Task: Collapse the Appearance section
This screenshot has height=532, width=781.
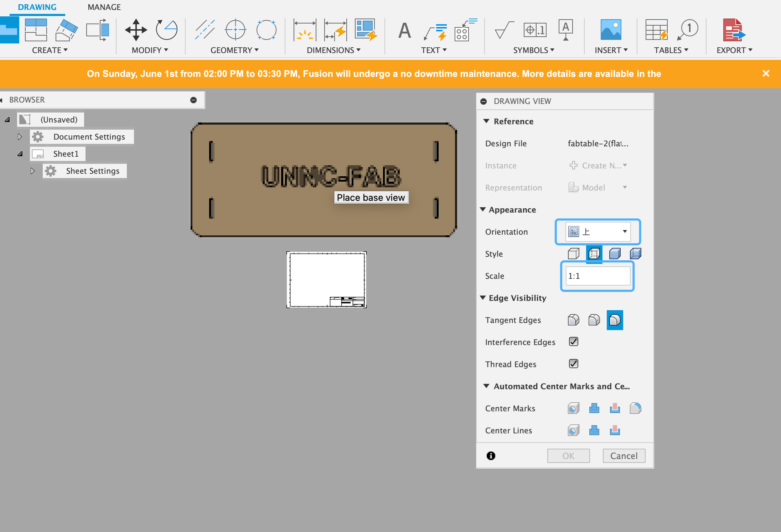Action: point(483,209)
